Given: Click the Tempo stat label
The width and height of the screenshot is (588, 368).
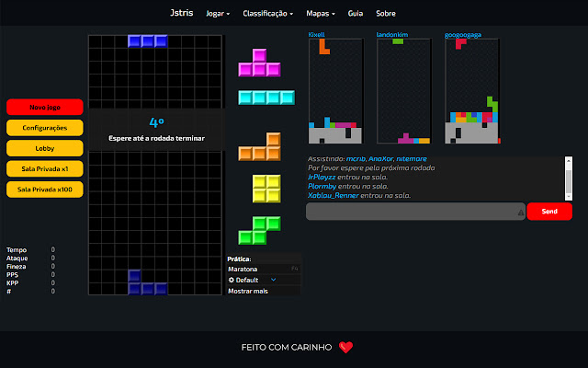Looking at the screenshot, I should 17,249.
